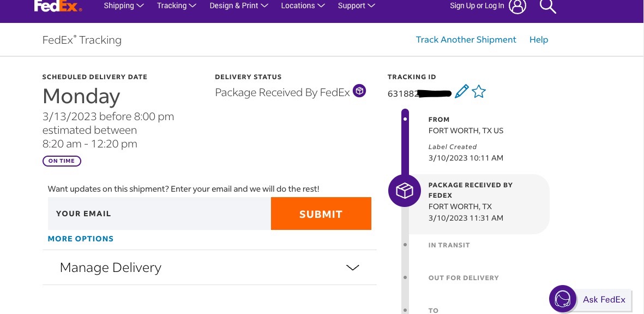Click the purple box icon on tracking timeline

tap(404, 191)
